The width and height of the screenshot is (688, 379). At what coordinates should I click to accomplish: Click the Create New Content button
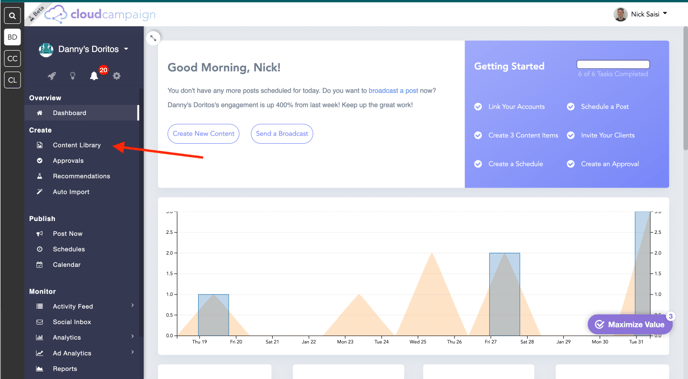coord(204,133)
